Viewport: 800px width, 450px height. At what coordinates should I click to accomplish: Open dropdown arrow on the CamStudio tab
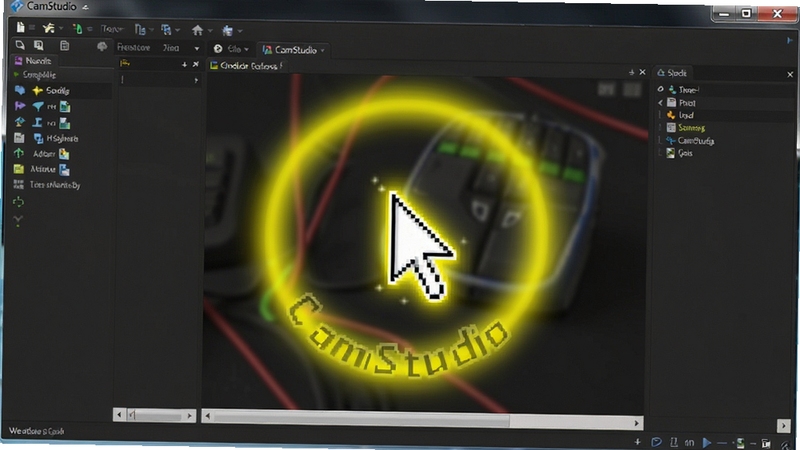(x=322, y=51)
